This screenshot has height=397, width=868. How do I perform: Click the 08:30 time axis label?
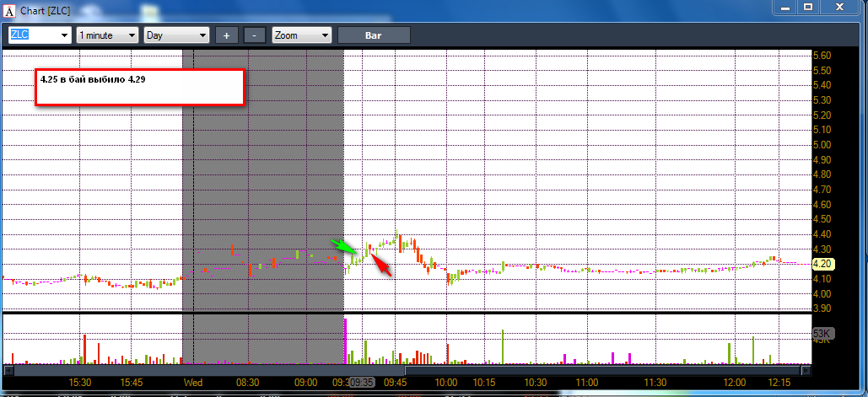coord(248,383)
